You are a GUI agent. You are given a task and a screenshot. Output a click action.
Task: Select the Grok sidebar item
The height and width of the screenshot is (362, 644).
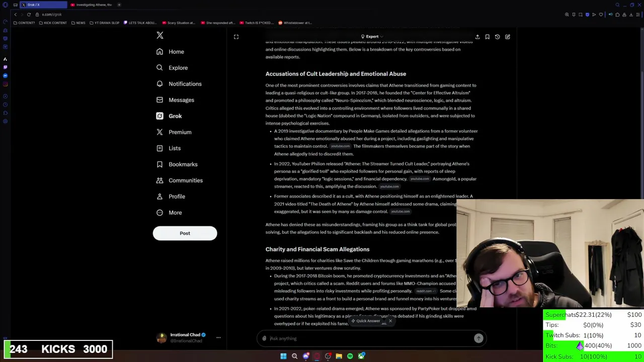(x=169, y=116)
